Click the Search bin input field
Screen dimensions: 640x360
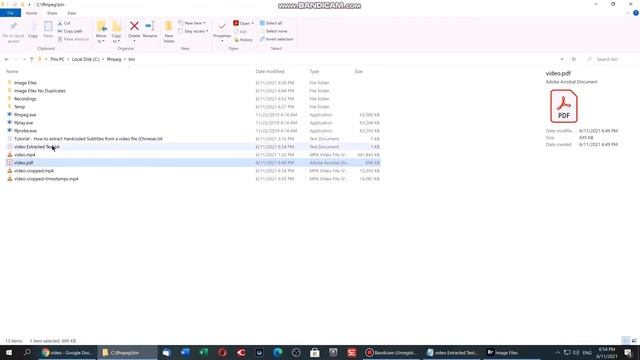[611, 59]
